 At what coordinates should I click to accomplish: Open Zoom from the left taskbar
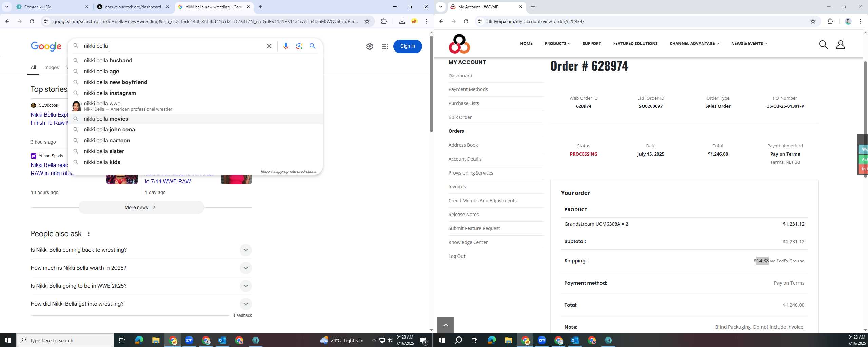click(x=189, y=340)
